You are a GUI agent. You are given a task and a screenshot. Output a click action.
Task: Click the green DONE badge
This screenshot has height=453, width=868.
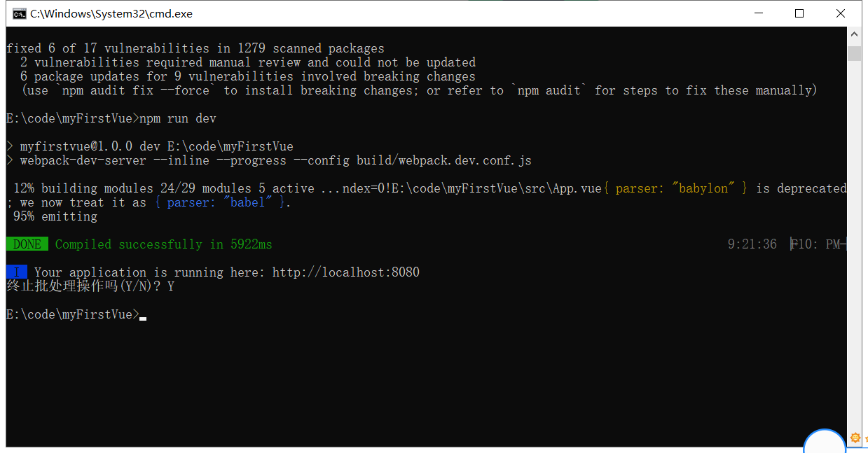click(27, 244)
